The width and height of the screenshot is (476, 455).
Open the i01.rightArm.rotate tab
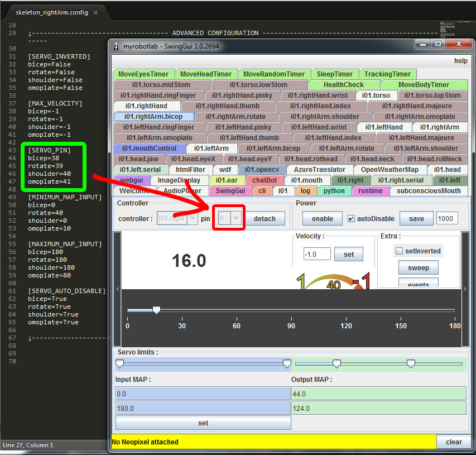tap(235, 117)
